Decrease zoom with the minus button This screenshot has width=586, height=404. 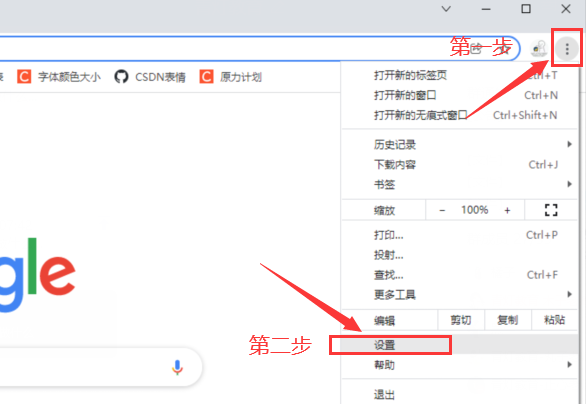pyautogui.click(x=442, y=210)
